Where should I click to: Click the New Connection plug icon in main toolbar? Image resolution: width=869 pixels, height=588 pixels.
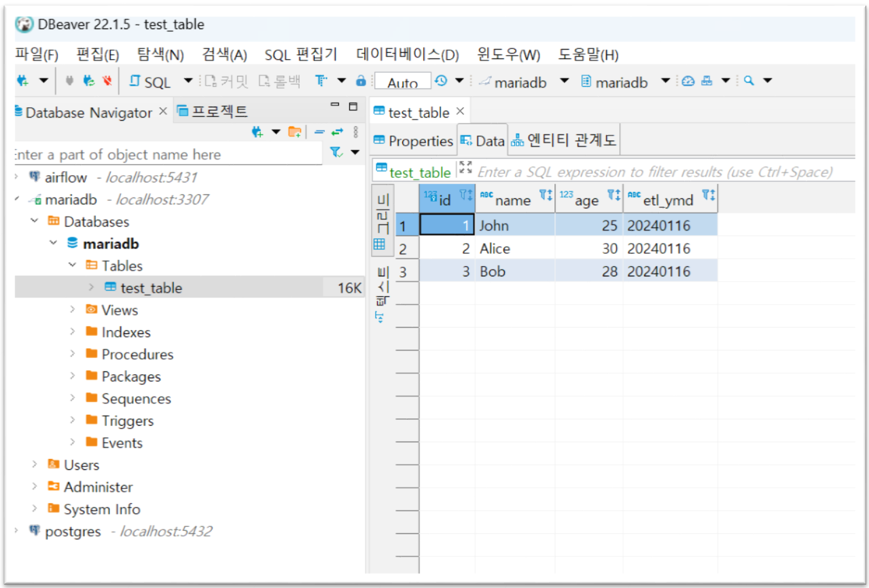tap(23, 81)
